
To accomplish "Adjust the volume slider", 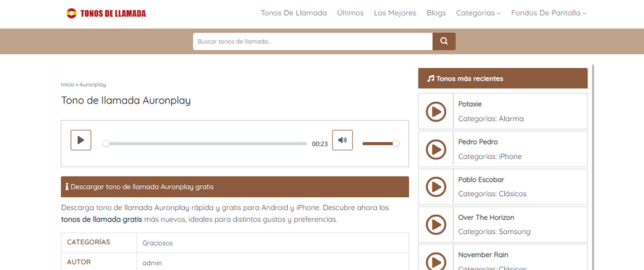I will click(x=381, y=143).
